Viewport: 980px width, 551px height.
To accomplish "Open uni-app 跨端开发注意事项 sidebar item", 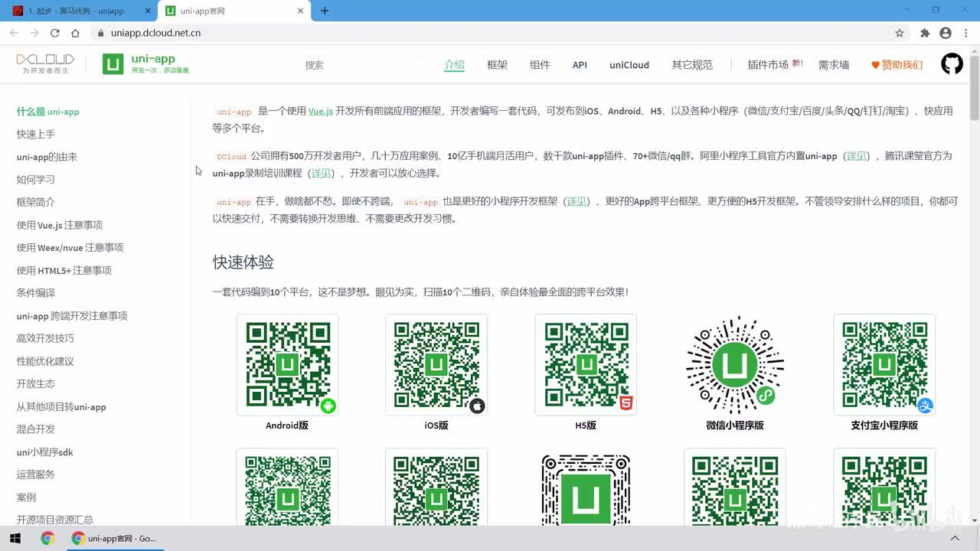I will 72,315.
